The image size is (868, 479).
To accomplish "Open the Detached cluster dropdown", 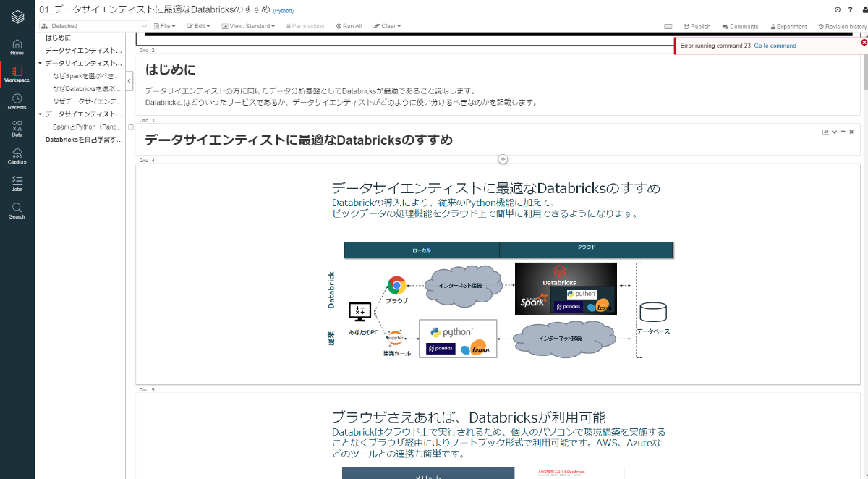I will click(93, 26).
